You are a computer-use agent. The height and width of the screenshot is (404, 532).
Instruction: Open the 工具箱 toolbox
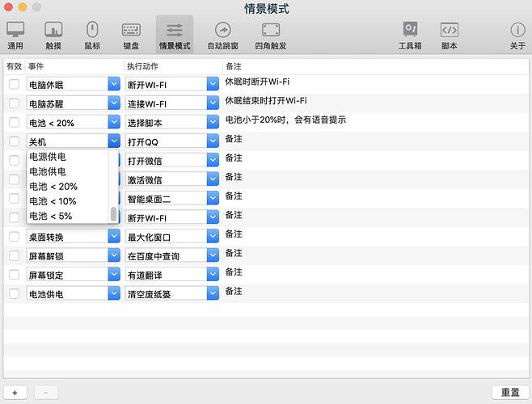410,35
